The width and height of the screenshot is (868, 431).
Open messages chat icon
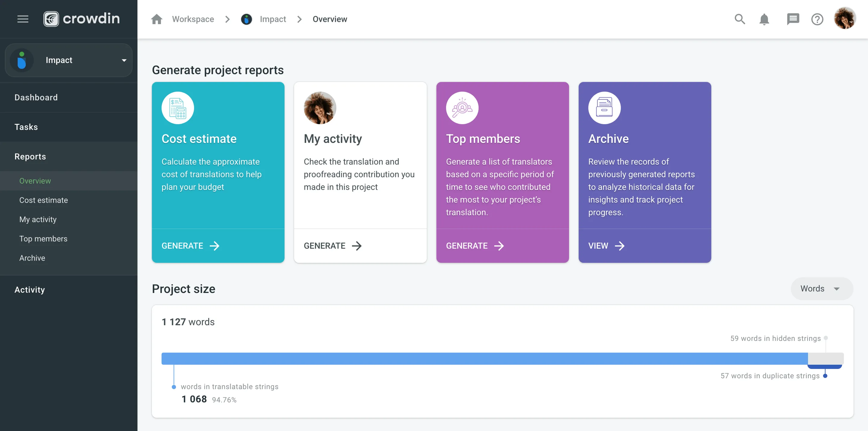click(793, 19)
